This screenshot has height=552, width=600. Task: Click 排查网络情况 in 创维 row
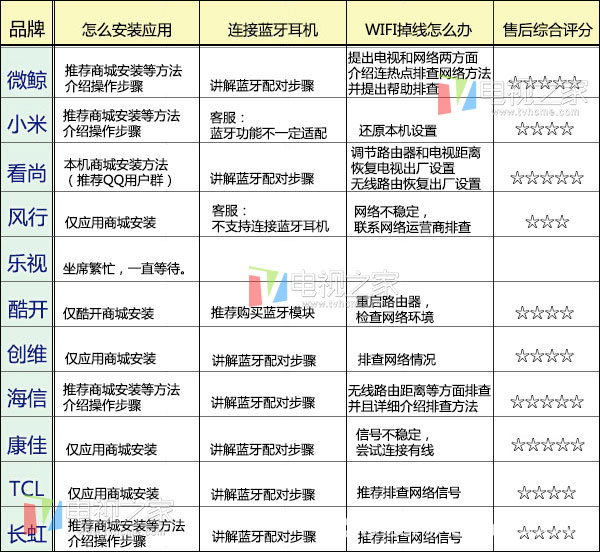396,360
